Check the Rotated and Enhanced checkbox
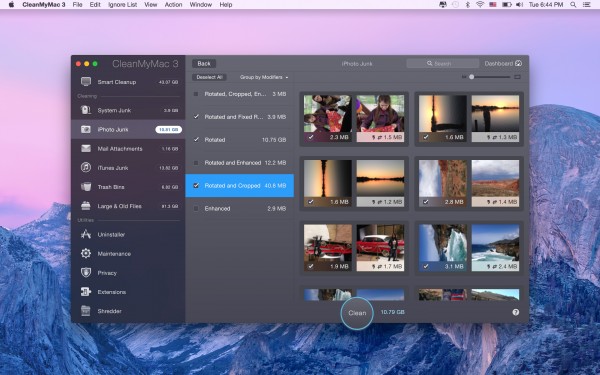Image resolution: width=600 pixels, height=375 pixels. coord(196,163)
